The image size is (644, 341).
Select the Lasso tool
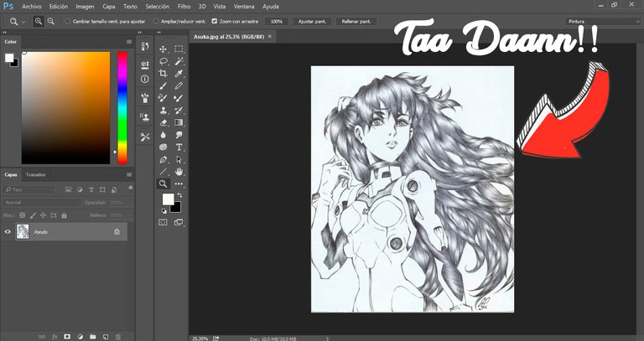(163, 61)
